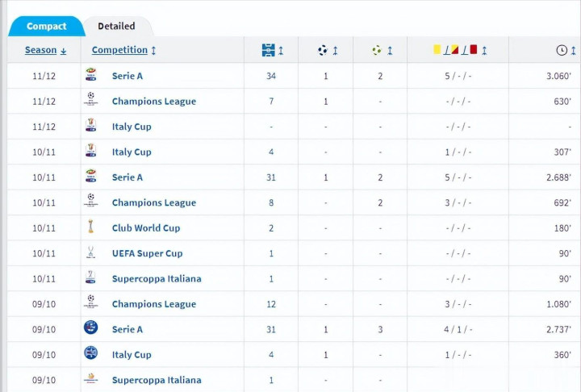581x392 pixels.
Task: Click Champions League logo in 09/10 row
Action: pos(91,303)
